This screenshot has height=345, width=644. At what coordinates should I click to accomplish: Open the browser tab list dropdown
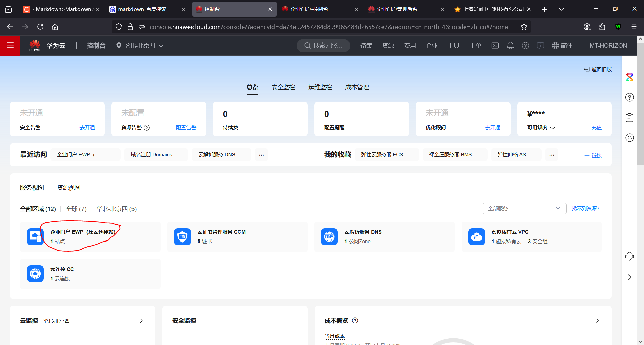click(561, 9)
